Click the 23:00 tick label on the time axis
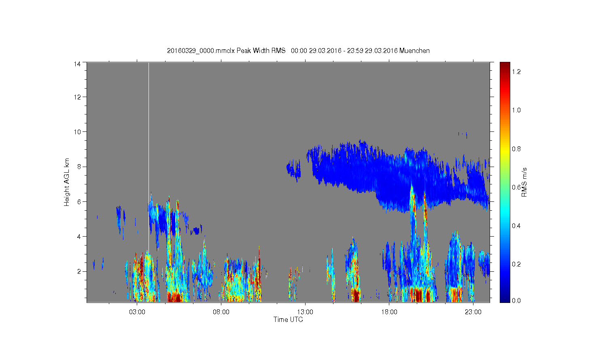Screen dimensions: 607x364 tap(473, 312)
